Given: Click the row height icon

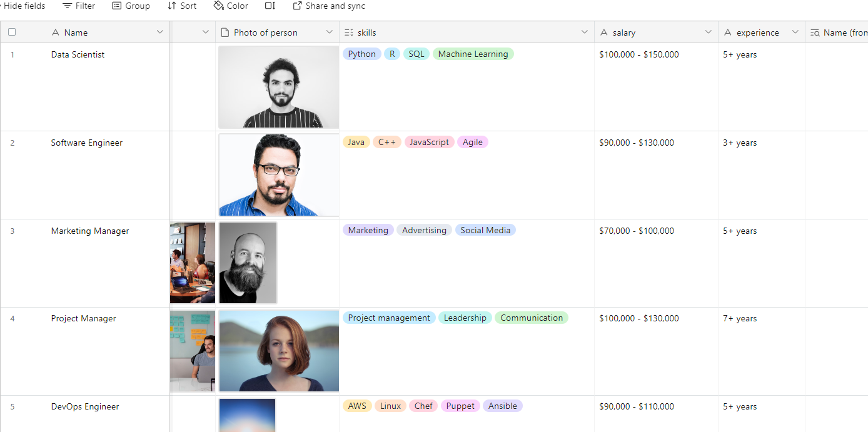Looking at the screenshot, I should 270,6.
